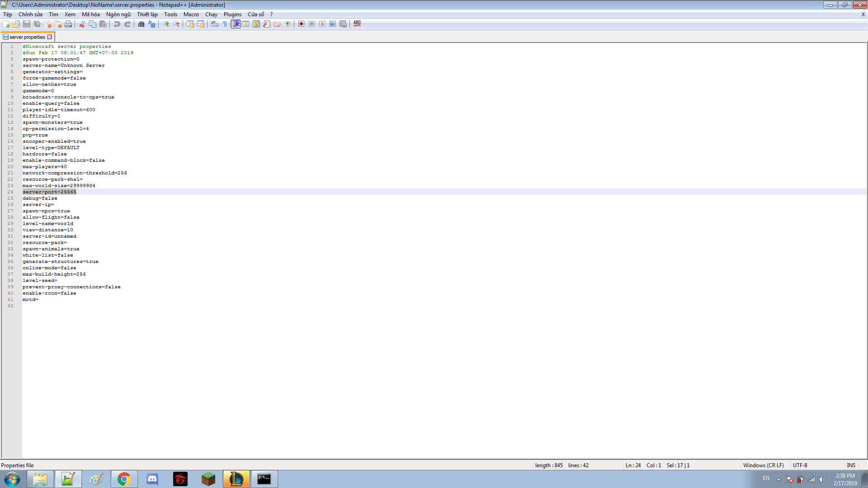Image resolution: width=868 pixels, height=488 pixels.
Task: Open Google Chrome from the taskbar
Action: [124, 479]
